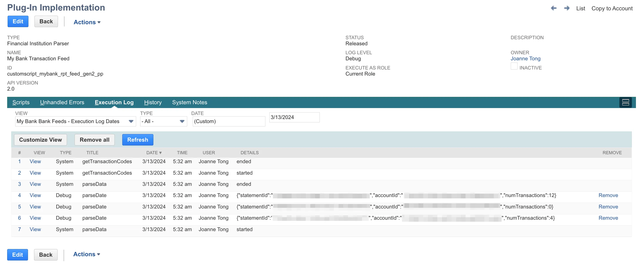Click the Title column header
The height and width of the screenshot is (269, 644).
(x=92, y=153)
